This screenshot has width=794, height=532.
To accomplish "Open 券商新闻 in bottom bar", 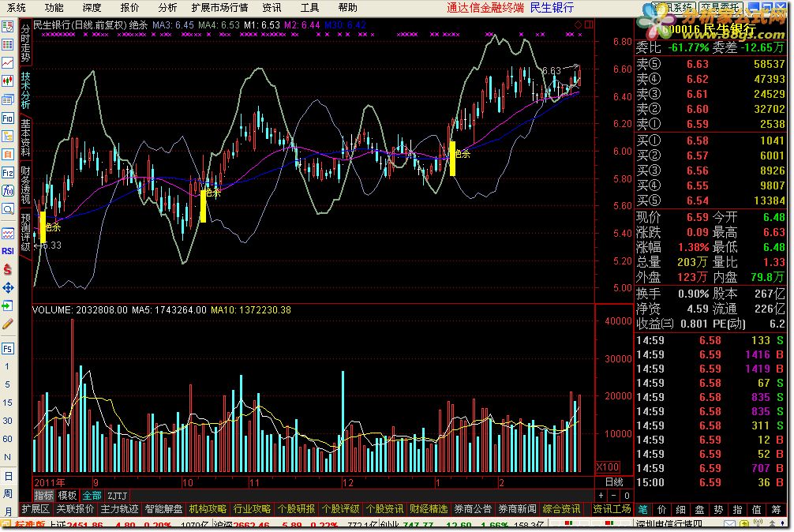I will tap(517, 509).
